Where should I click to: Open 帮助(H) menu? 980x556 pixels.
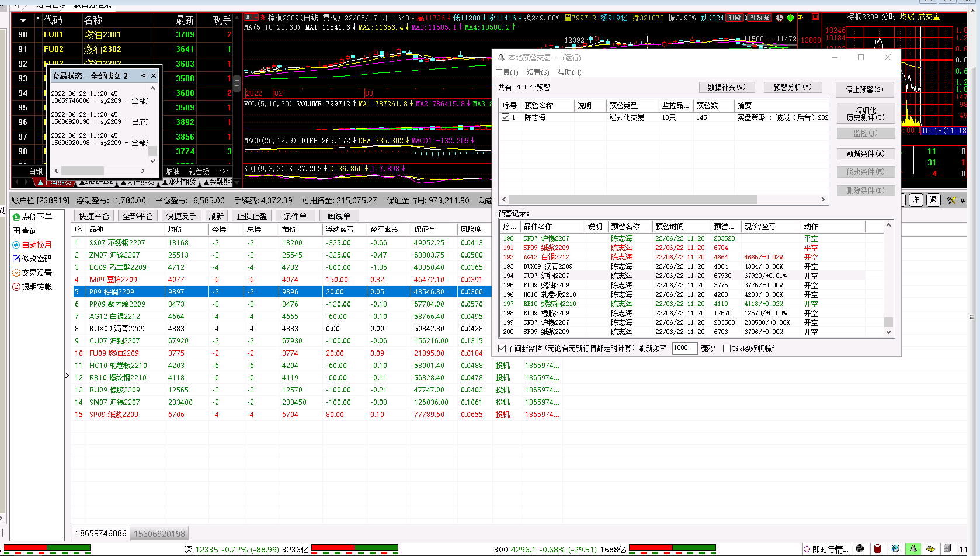(x=569, y=72)
